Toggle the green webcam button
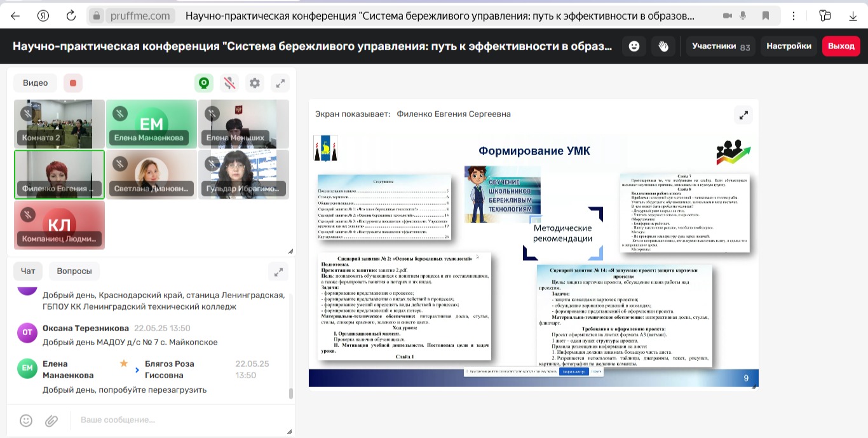This screenshot has height=438, width=868. click(x=203, y=83)
